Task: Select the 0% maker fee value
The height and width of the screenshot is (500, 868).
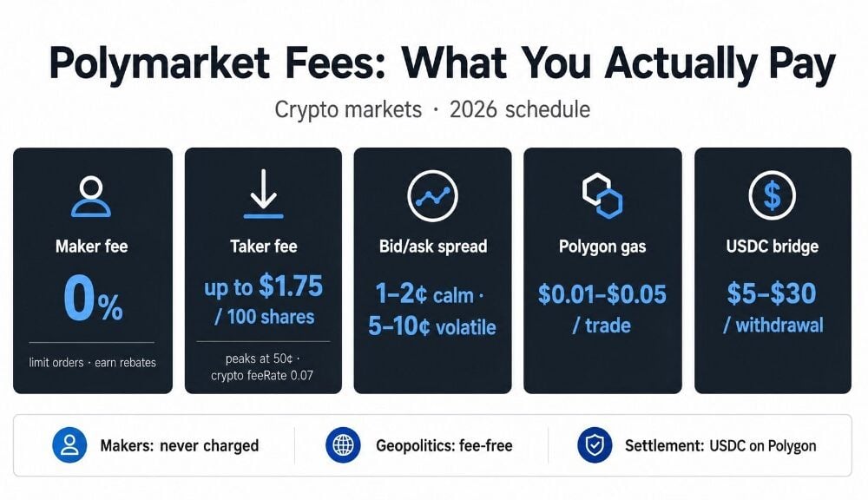Action: 93,299
